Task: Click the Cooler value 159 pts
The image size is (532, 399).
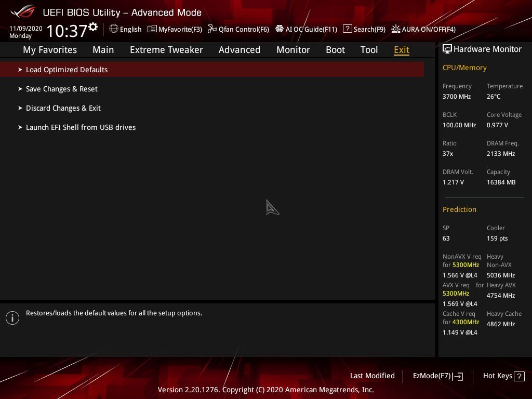Action: [x=497, y=238]
